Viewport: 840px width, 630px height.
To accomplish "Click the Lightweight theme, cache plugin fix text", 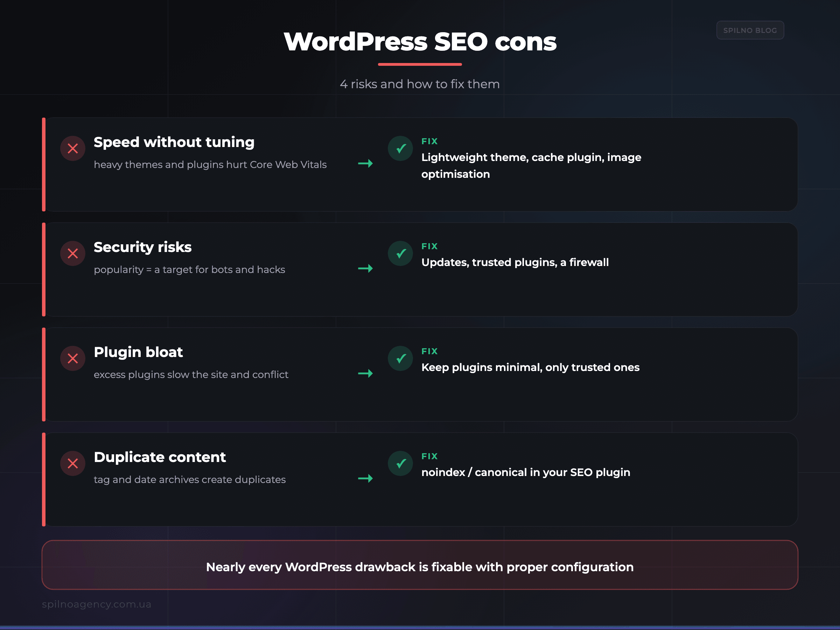I will tap(531, 166).
